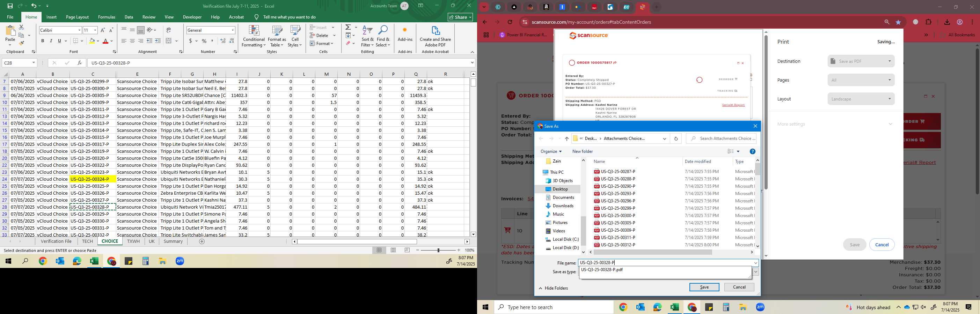Screen dimensions: 980x314
Task: Open the Organize menu in Save As
Action: [551, 151]
